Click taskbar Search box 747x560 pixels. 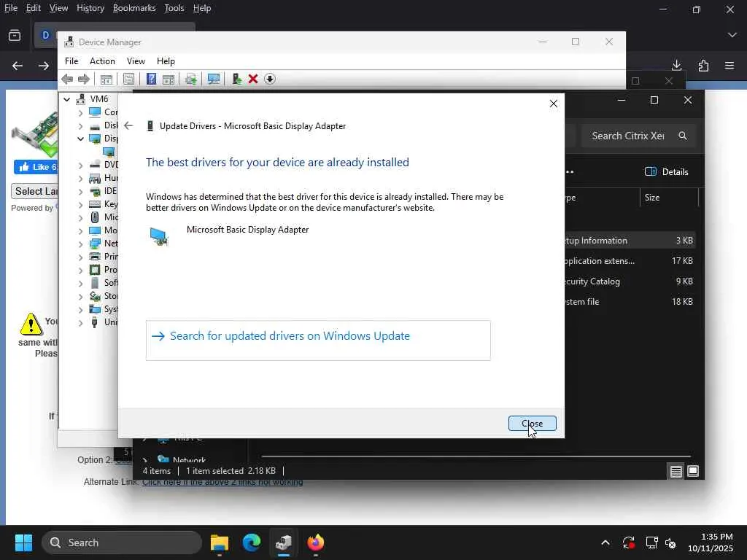coord(122,542)
